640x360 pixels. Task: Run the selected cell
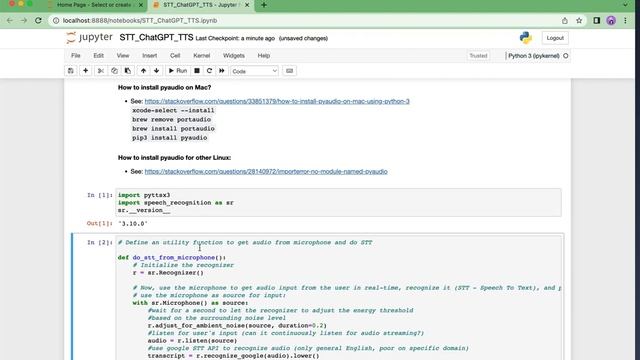178,71
